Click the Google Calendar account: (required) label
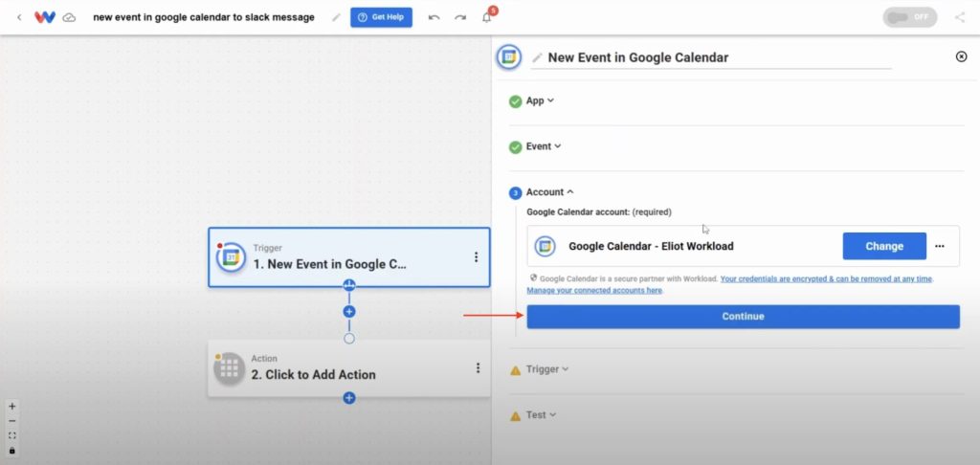 coord(599,212)
